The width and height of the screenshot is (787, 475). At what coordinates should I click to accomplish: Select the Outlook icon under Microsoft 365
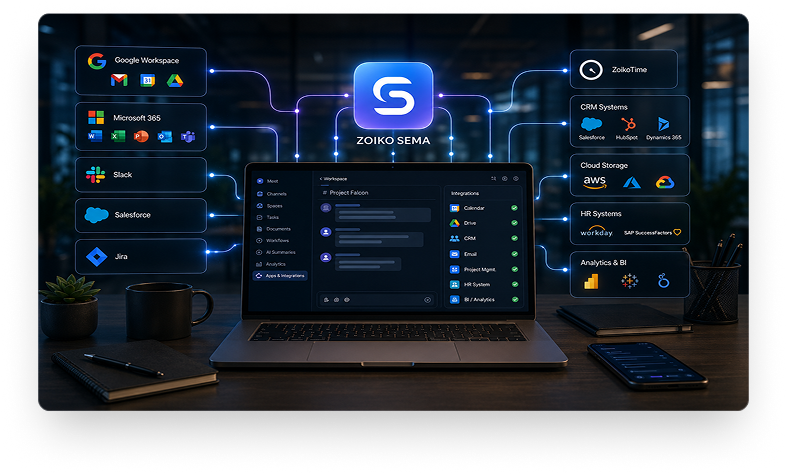click(x=165, y=136)
